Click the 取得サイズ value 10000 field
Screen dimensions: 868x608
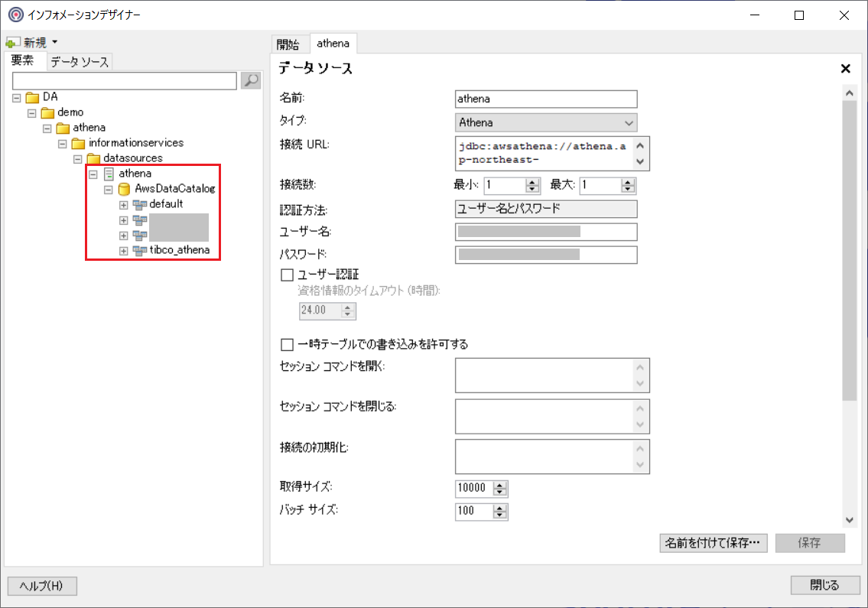point(474,489)
